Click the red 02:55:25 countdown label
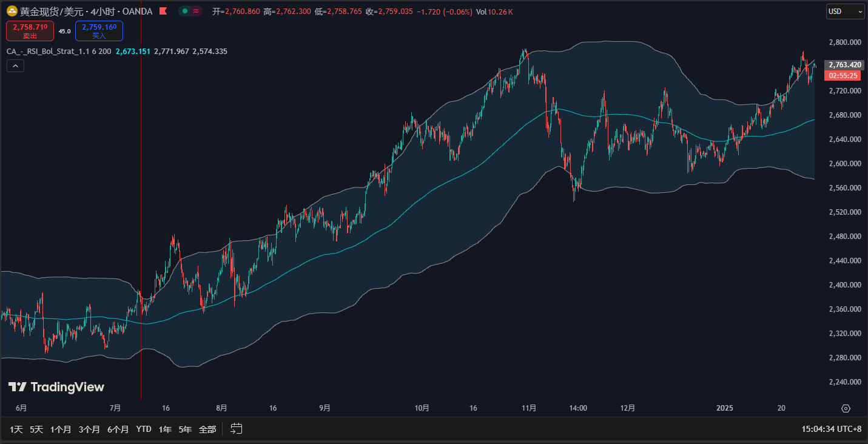This screenshot has width=868, height=444. 843,76
